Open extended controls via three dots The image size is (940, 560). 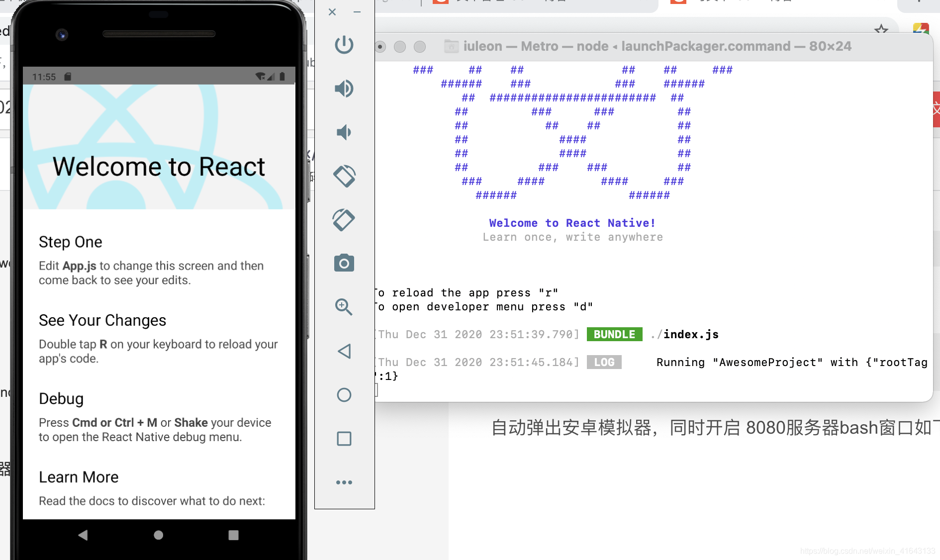point(344,482)
